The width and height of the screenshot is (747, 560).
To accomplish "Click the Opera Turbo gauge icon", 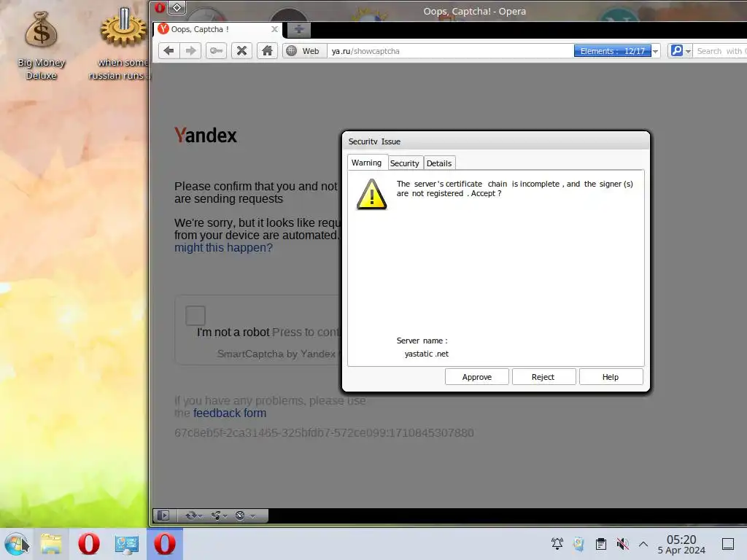I will coord(240,516).
